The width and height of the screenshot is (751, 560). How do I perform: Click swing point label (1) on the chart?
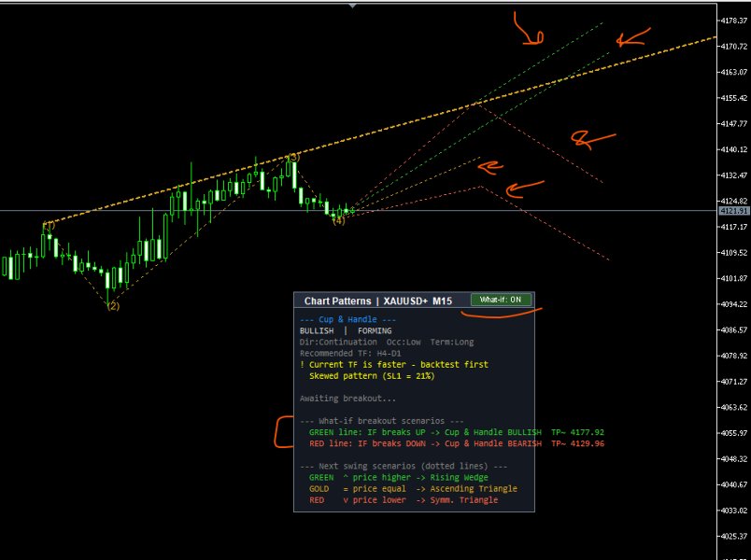coord(50,225)
